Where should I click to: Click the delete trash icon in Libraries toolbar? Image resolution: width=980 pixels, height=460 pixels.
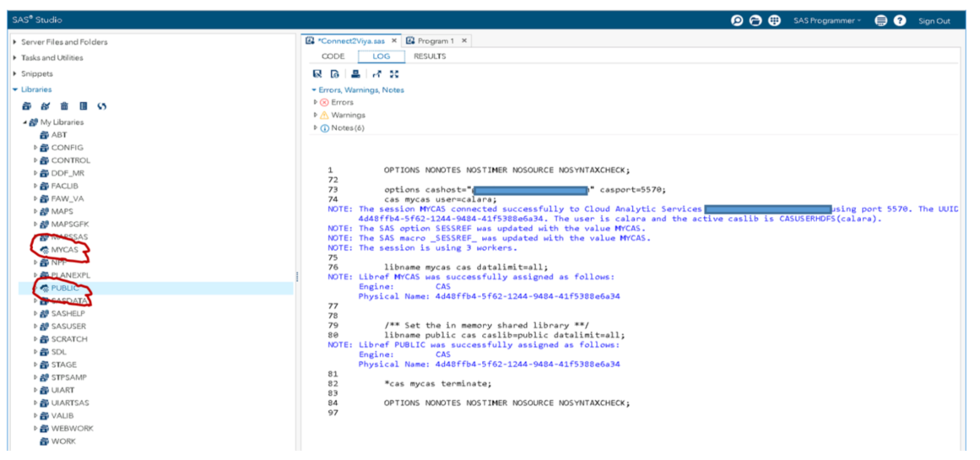tap(64, 106)
